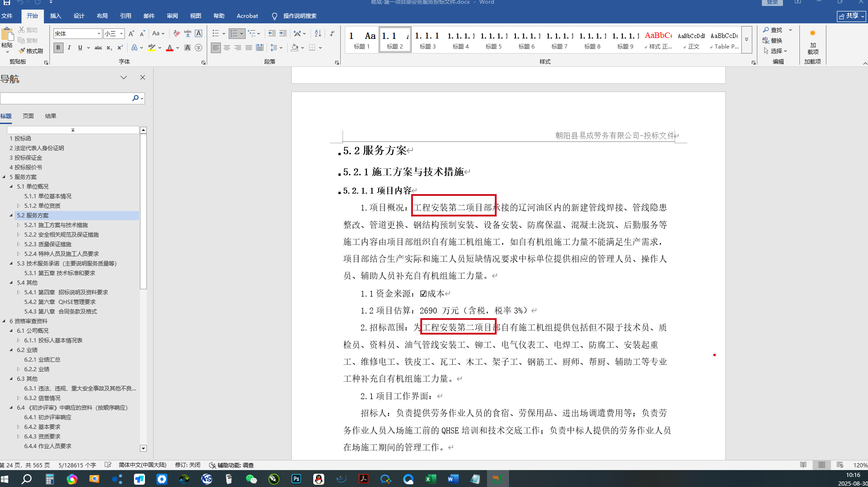Viewport: 868px width, 487px height.
Task: Open the phonetic guide (wén) tool
Action: coord(188,33)
